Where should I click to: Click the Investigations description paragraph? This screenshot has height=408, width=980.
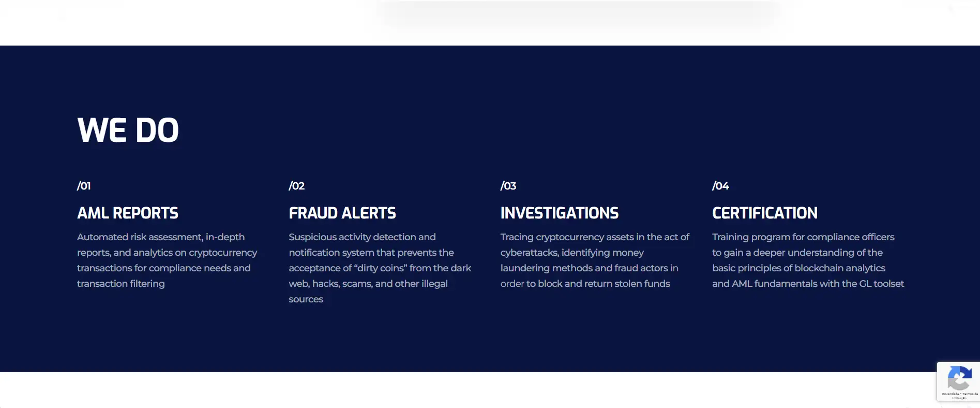(x=594, y=260)
